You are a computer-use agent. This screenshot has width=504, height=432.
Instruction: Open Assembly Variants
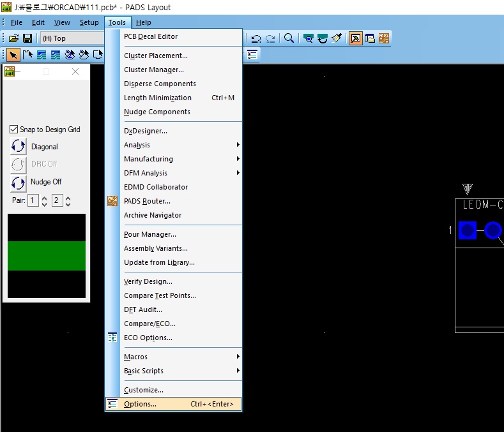[x=182, y=249]
